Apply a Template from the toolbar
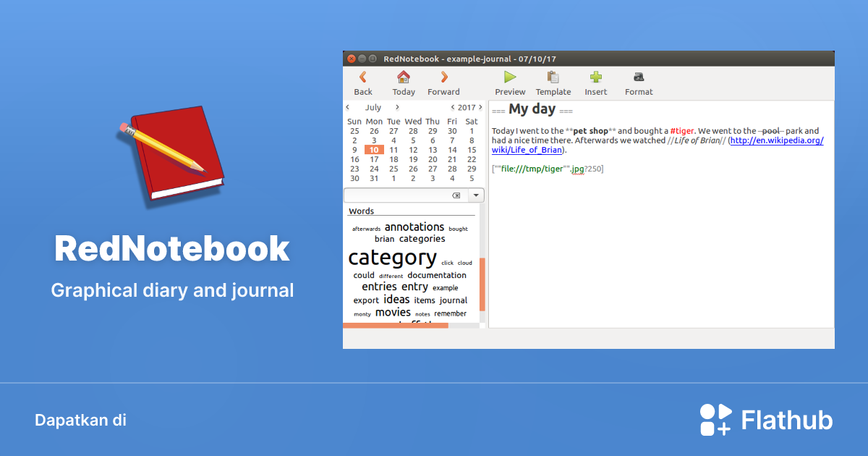868x456 pixels. click(x=553, y=82)
